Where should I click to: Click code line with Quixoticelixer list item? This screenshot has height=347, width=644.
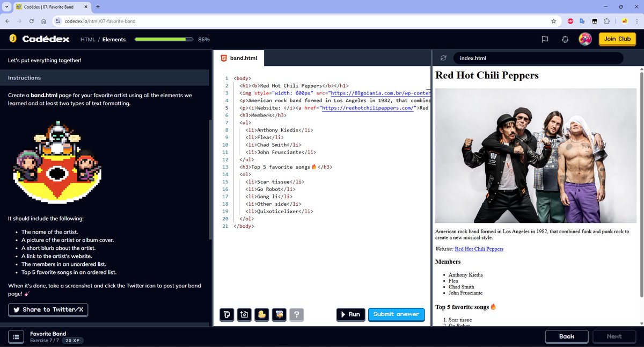[x=279, y=212]
